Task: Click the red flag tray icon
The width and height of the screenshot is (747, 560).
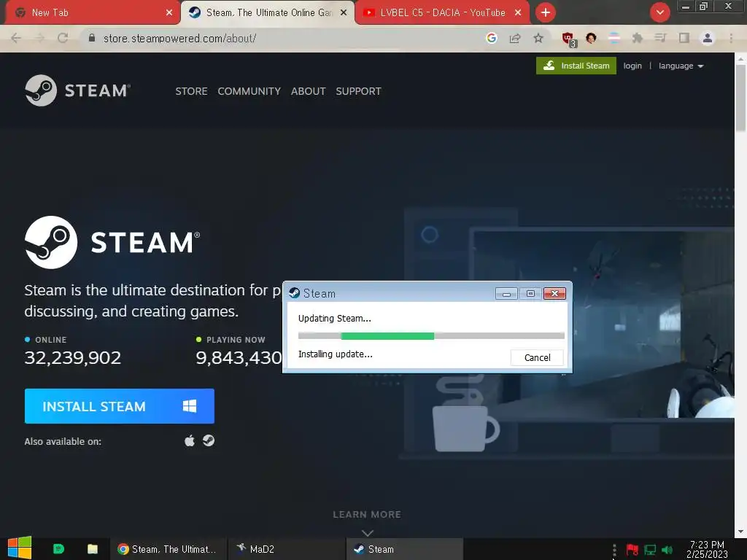Action: coord(632,550)
